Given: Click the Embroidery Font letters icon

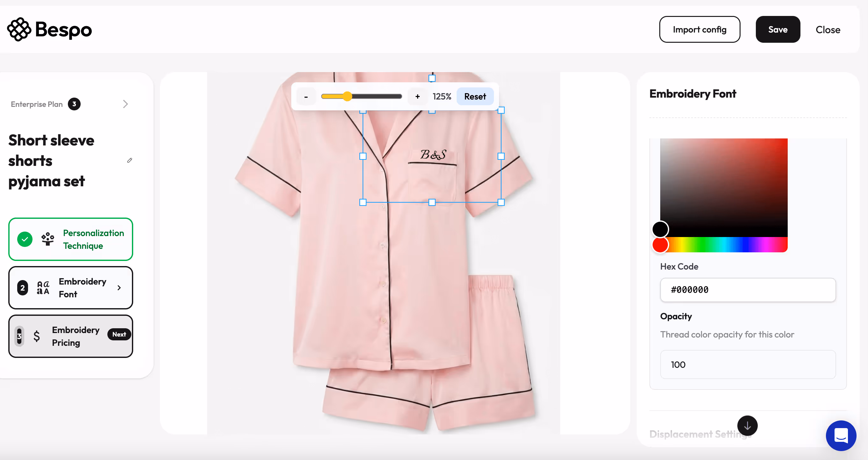Looking at the screenshot, I should [43, 288].
